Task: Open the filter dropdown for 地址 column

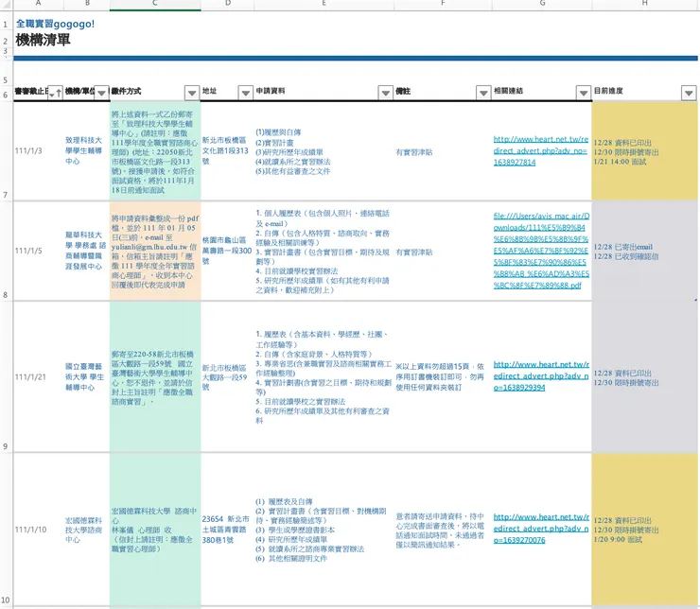Action: [246, 94]
